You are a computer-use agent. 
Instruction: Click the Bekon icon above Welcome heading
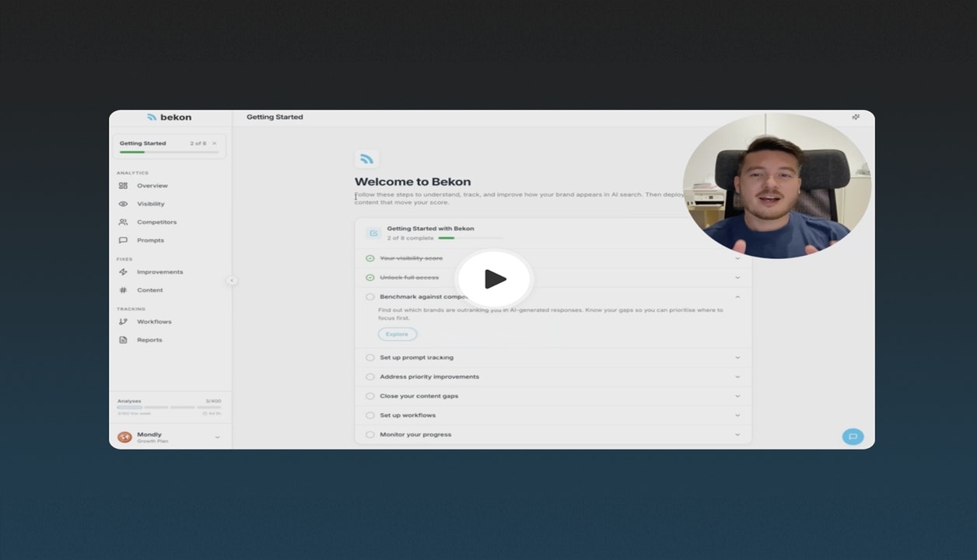tap(366, 159)
